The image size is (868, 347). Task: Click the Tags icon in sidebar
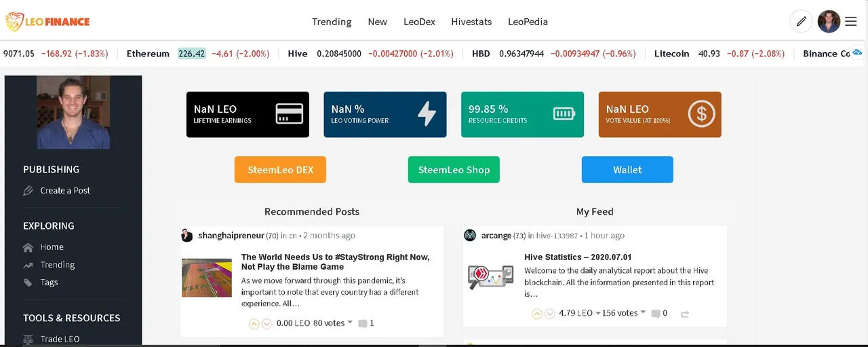(x=28, y=282)
